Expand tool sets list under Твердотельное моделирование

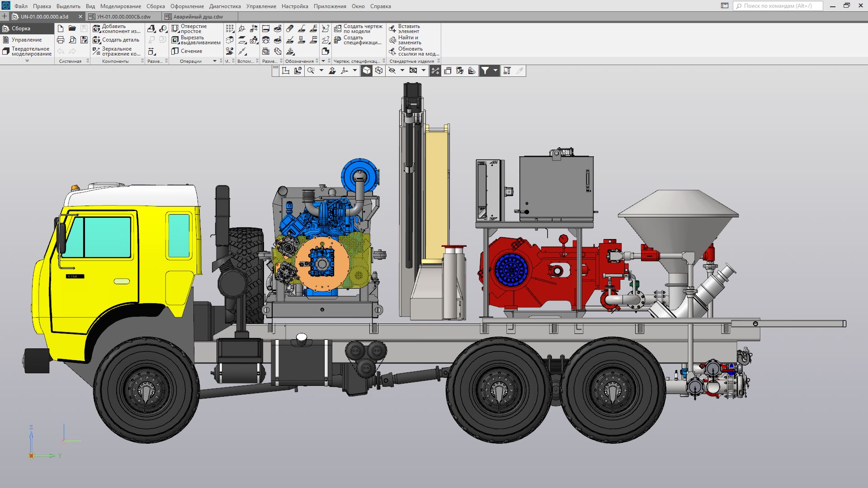click(27, 61)
